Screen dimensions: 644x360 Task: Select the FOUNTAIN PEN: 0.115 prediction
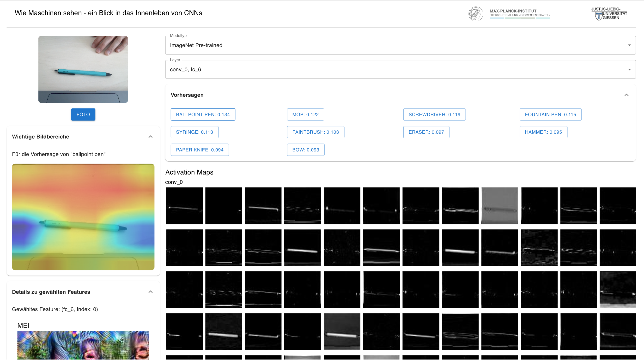(551, 114)
